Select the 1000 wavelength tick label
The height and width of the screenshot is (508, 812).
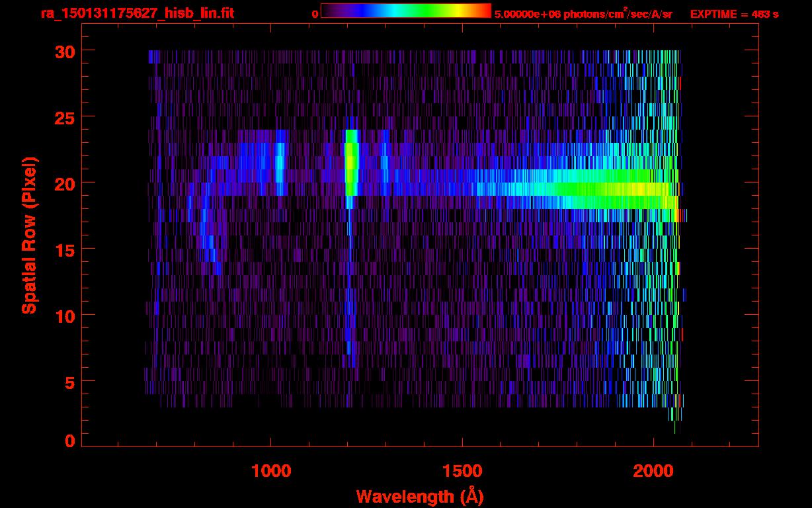tap(271, 471)
